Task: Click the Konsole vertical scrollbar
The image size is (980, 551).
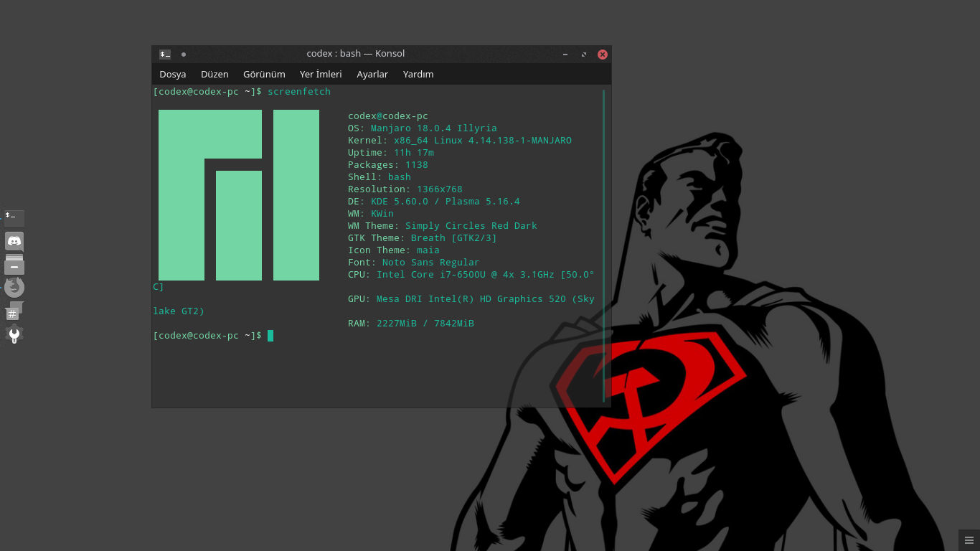Action: (x=604, y=245)
